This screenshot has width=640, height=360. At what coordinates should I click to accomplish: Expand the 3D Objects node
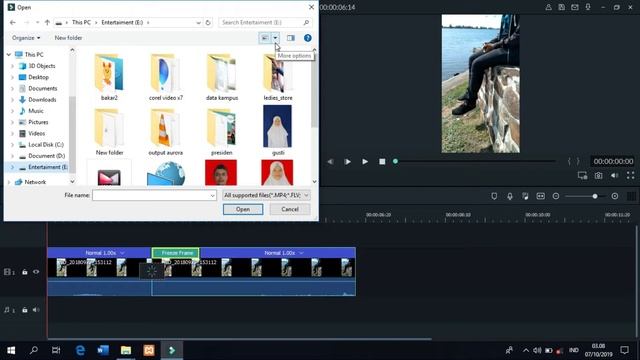(x=12, y=66)
